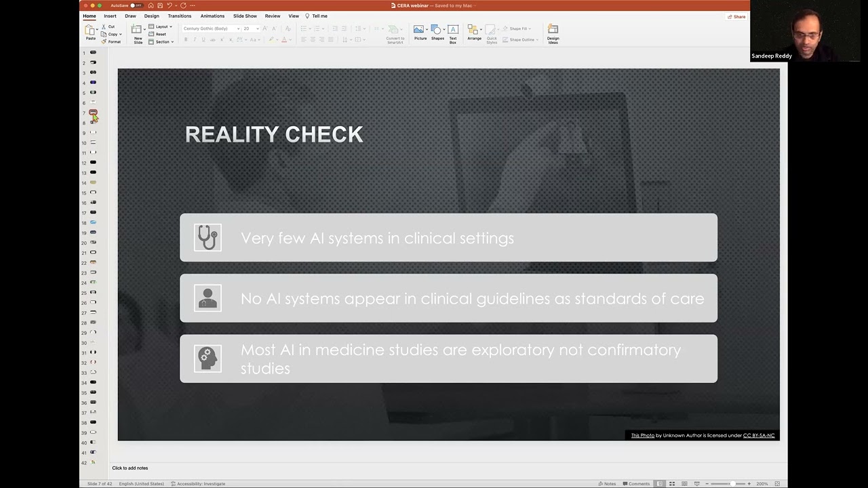Click the zoom slider handle in the status bar

coord(732,484)
